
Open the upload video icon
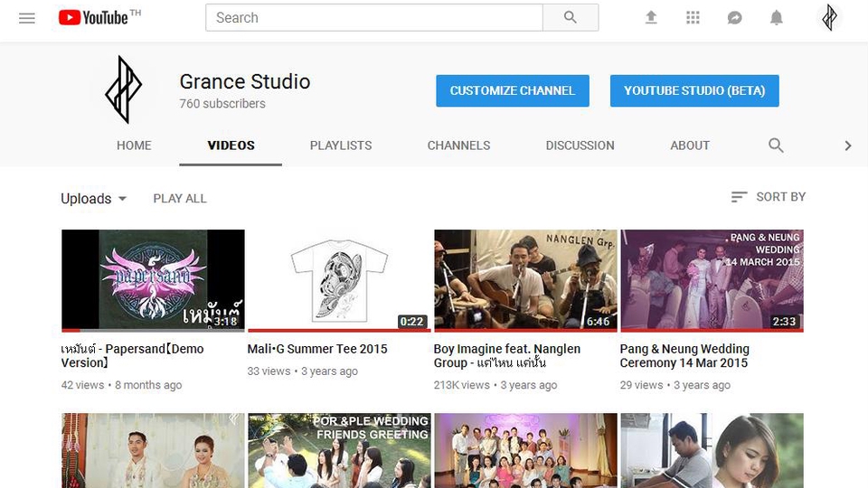coord(651,18)
